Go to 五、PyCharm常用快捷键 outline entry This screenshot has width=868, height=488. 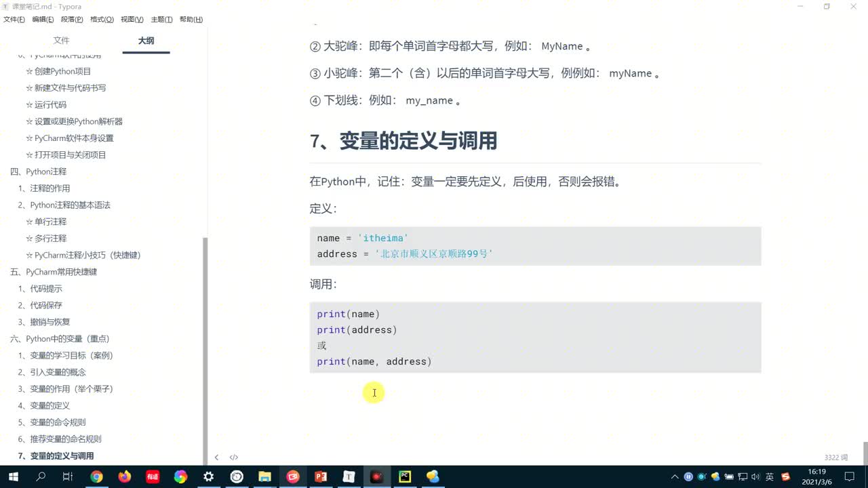point(54,272)
